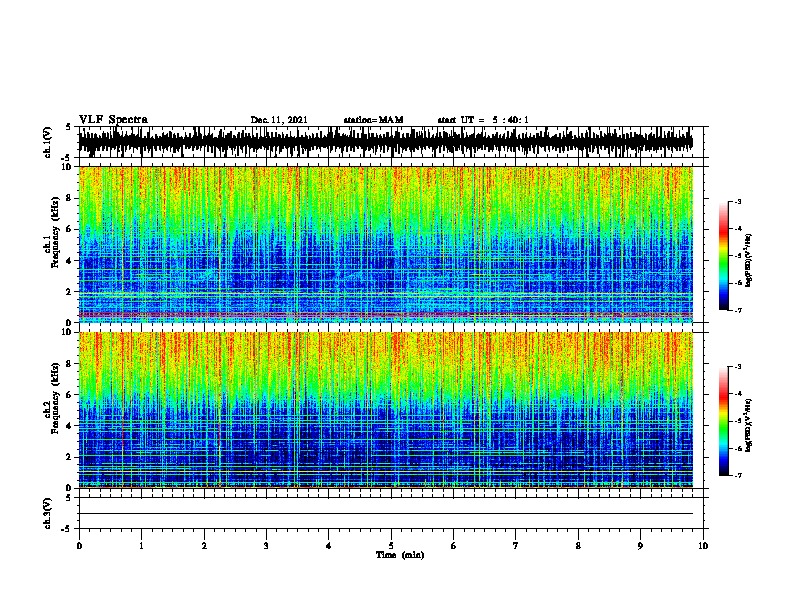Click the ch.1 spectrogram "8" kHz tick label
The height and width of the screenshot is (612, 792).
69,198
